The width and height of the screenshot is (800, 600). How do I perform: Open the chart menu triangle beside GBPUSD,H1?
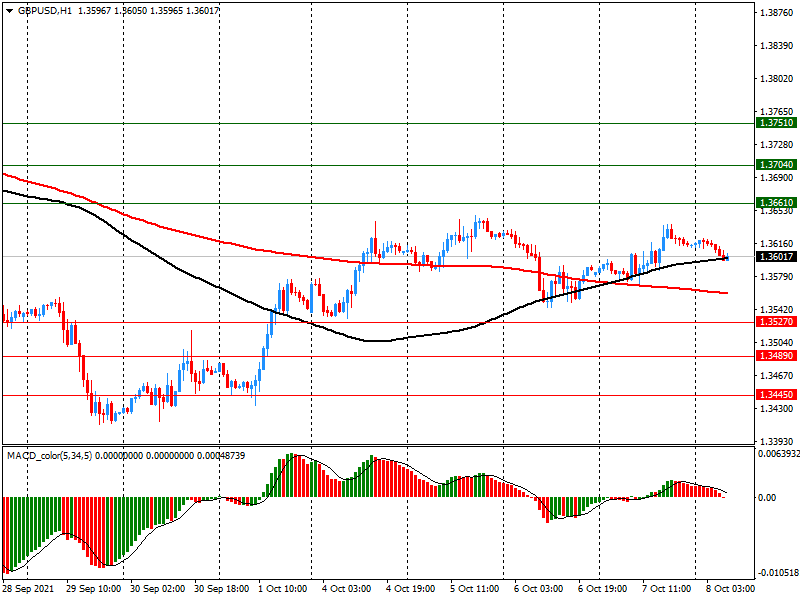10,11
